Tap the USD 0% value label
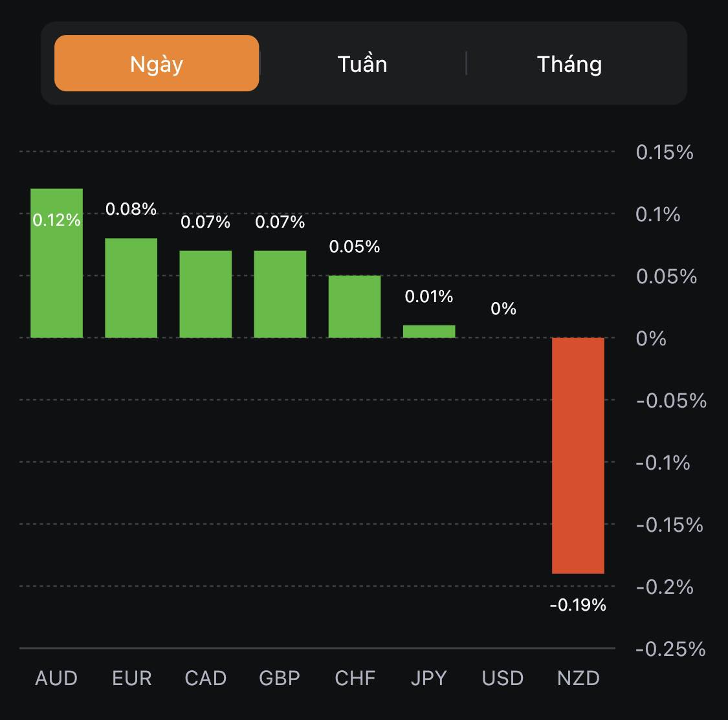The image size is (728, 720). point(503,309)
